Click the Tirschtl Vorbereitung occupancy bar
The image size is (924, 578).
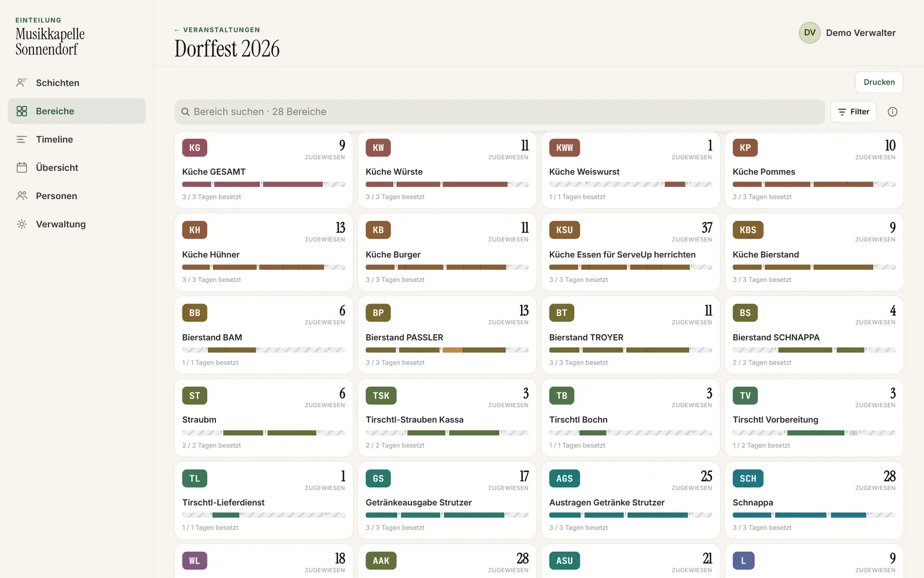pos(814,432)
